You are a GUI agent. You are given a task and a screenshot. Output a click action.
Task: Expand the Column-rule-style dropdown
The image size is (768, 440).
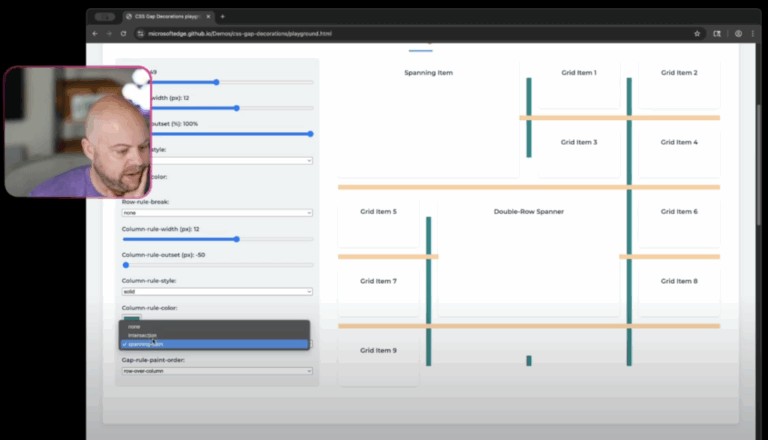pyautogui.click(x=216, y=291)
